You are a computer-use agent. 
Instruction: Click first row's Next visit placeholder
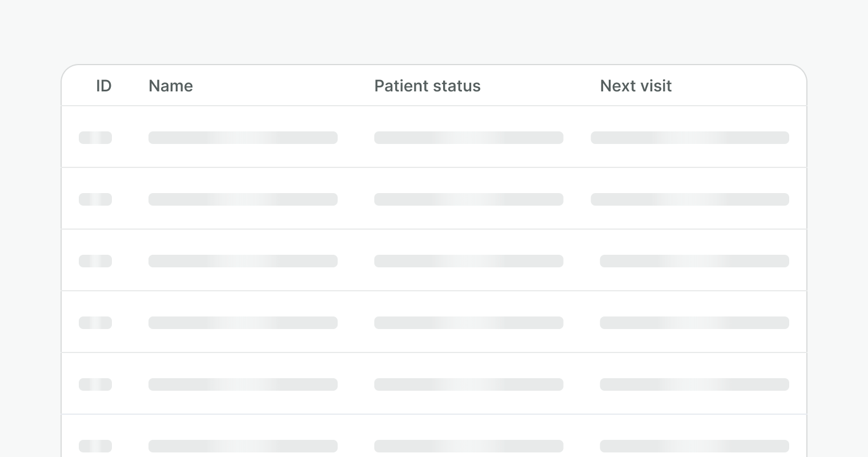(x=690, y=138)
